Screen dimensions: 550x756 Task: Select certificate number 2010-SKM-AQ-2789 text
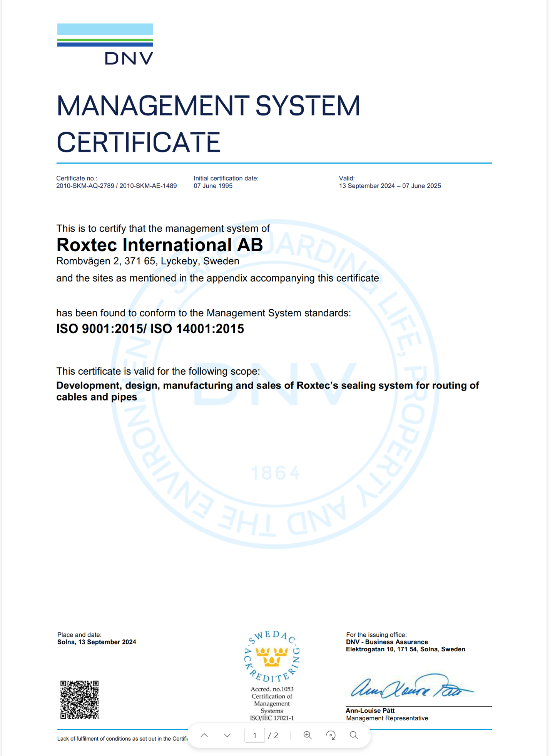[85, 186]
